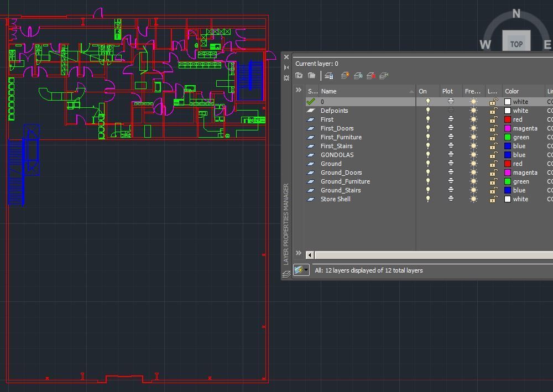This screenshot has width=553, height=392.
Task: Turn off the First layer light bulb
Action: point(428,119)
